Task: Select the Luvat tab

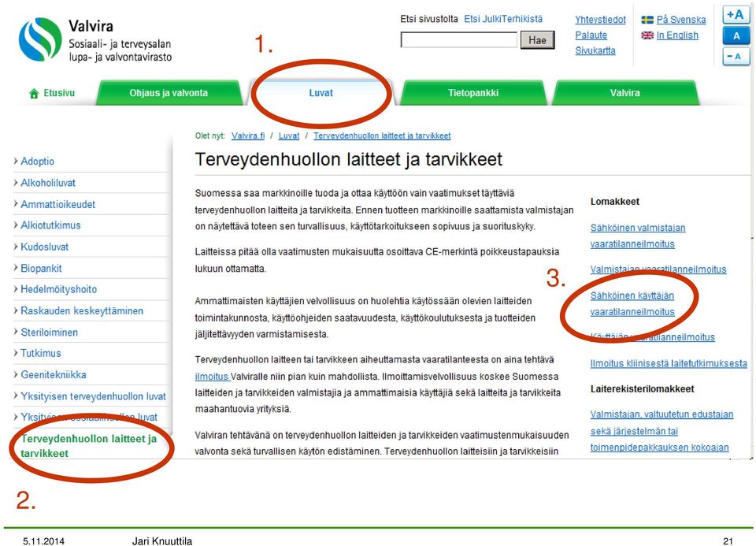Action: (321, 93)
